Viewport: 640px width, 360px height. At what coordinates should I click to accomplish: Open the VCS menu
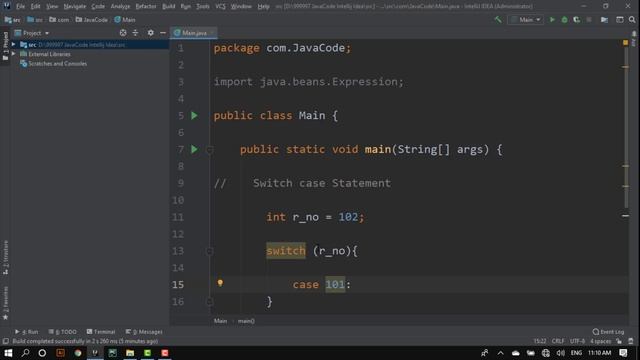tap(220, 7)
